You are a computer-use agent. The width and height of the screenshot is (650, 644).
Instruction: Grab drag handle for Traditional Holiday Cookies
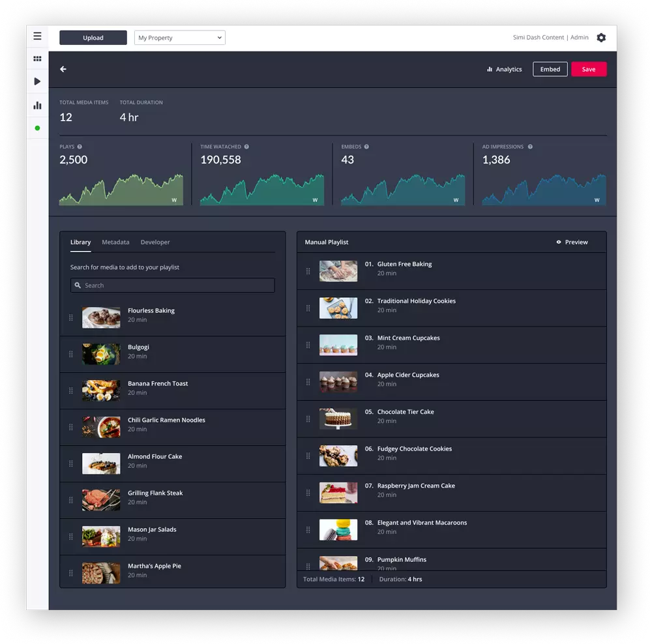click(308, 308)
